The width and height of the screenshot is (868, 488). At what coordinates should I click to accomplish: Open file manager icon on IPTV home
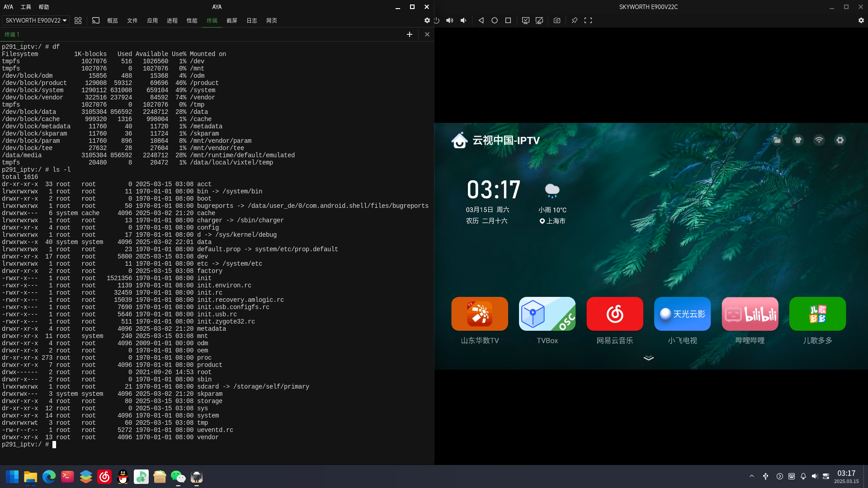pos(777,140)
